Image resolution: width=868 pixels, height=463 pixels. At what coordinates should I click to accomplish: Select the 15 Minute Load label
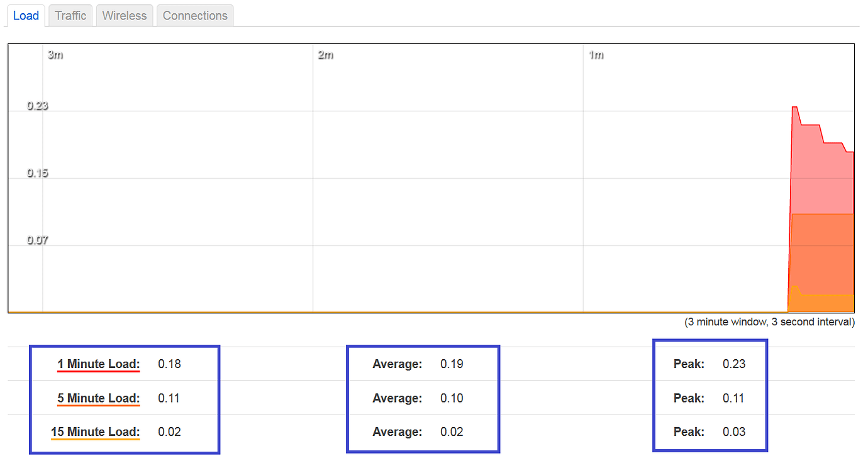95,432
